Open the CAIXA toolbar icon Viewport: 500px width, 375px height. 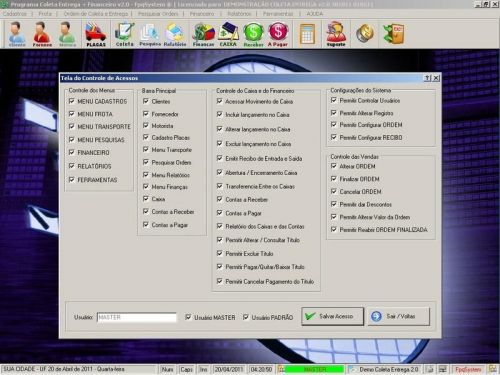228,34
